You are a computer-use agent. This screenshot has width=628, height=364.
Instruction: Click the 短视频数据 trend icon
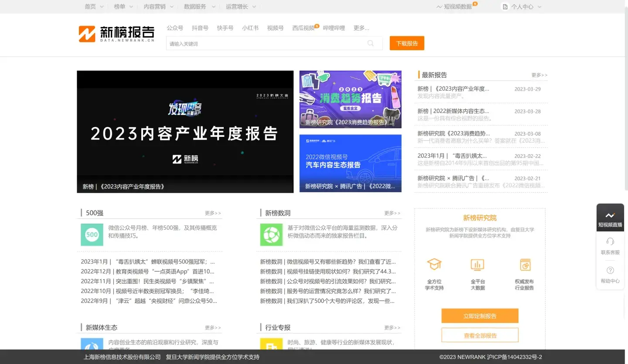tap(439, 7)
